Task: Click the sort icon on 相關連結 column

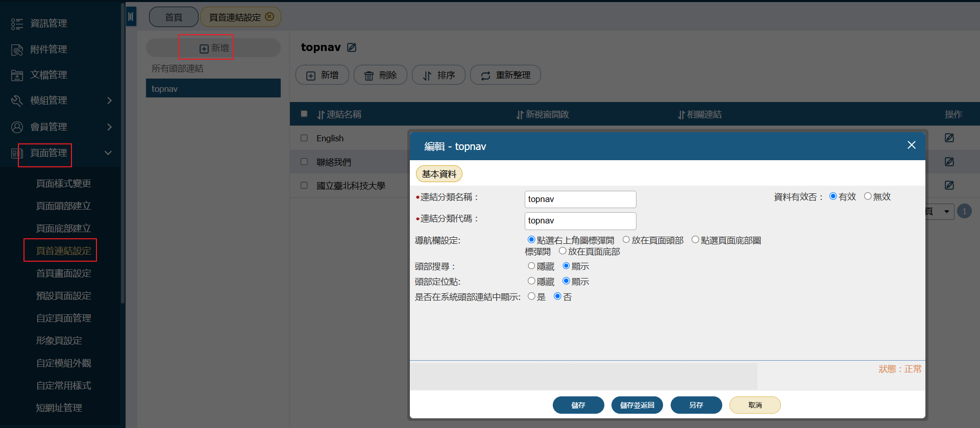Action: click(681, 115)
